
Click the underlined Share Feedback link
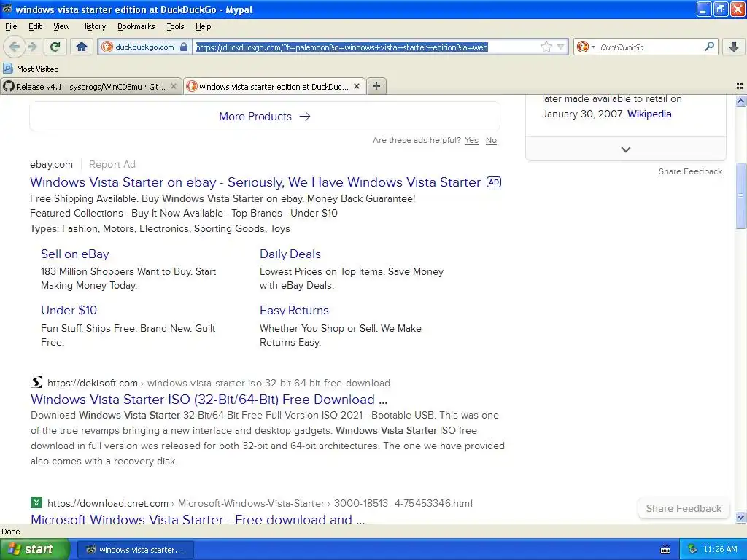[x=690, y=171]
